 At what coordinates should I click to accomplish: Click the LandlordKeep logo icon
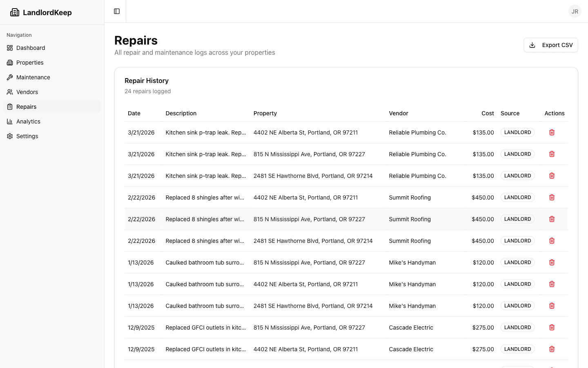[x=15, y=12]
